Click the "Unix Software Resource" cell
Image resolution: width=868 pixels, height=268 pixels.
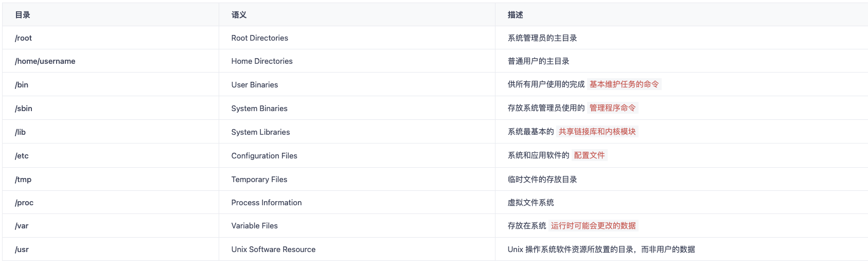(273, 249)
